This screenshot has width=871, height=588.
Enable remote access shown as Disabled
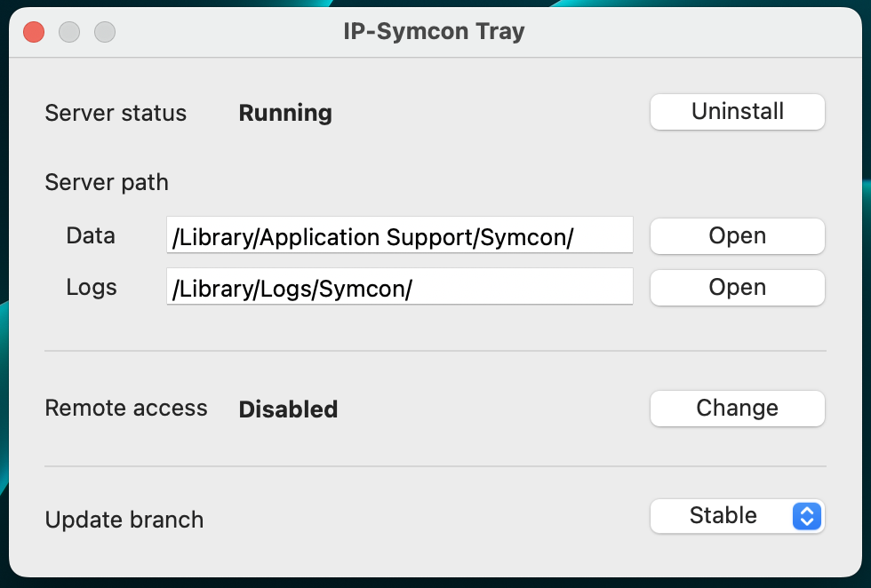click(737, 409)
